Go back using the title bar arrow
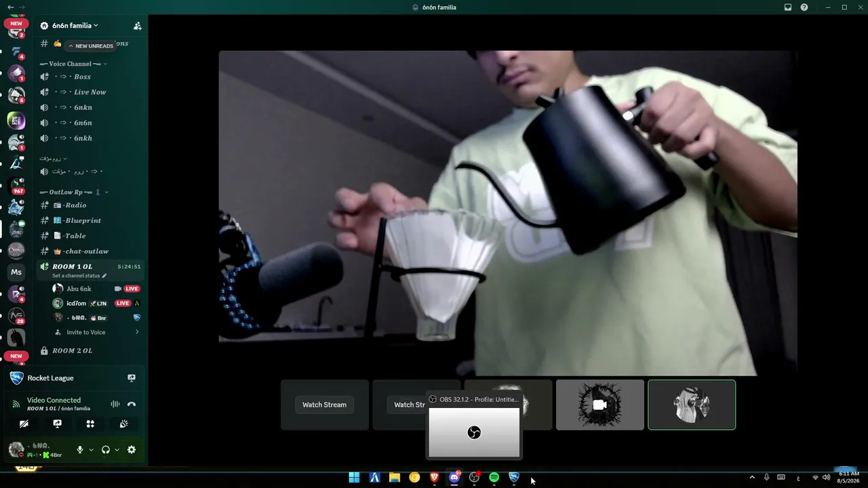 10,7
